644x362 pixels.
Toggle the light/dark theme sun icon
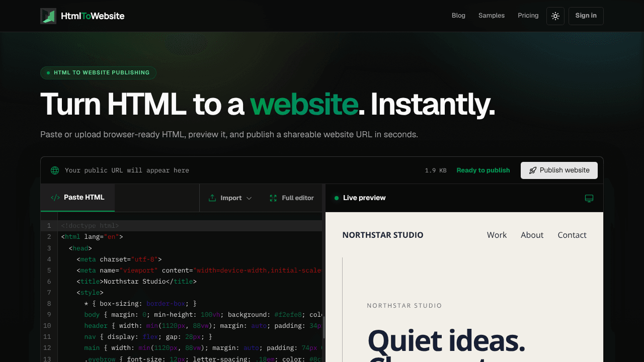[x=555, y=16]
